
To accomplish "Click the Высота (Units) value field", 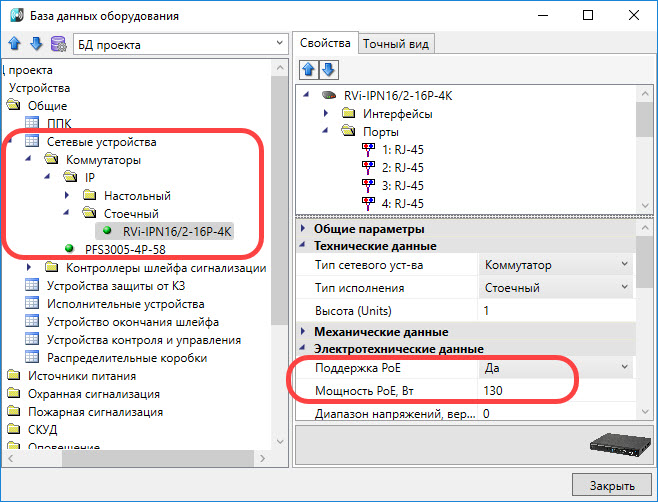I will point(556,311).
